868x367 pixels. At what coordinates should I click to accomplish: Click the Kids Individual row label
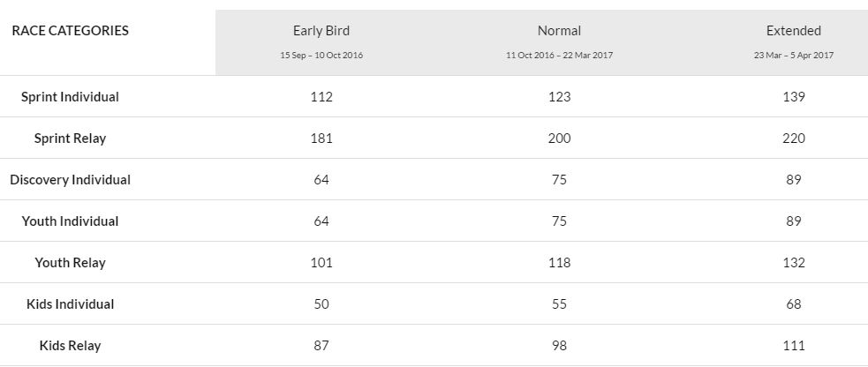71,304
